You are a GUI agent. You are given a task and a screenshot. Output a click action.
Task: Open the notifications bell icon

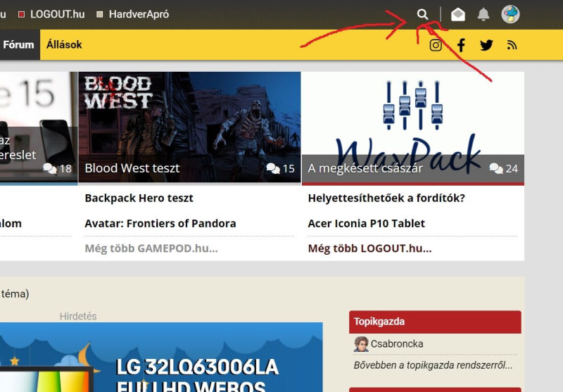pos(483,14)
